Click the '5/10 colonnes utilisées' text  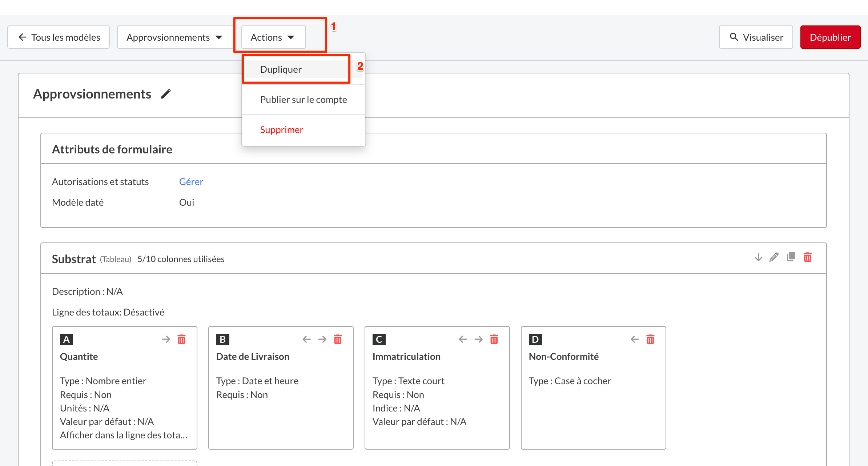tap(181, 259)
